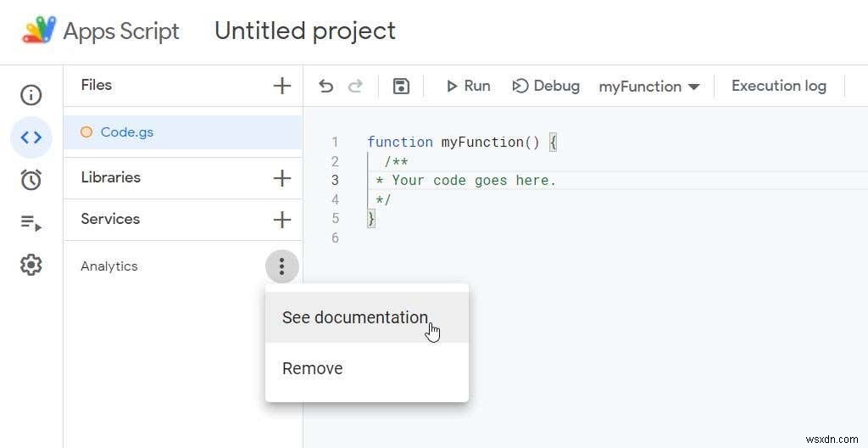Click the Redo arrow icon
This screenshot has width=868, height=448.
click(x=355, y=86)
